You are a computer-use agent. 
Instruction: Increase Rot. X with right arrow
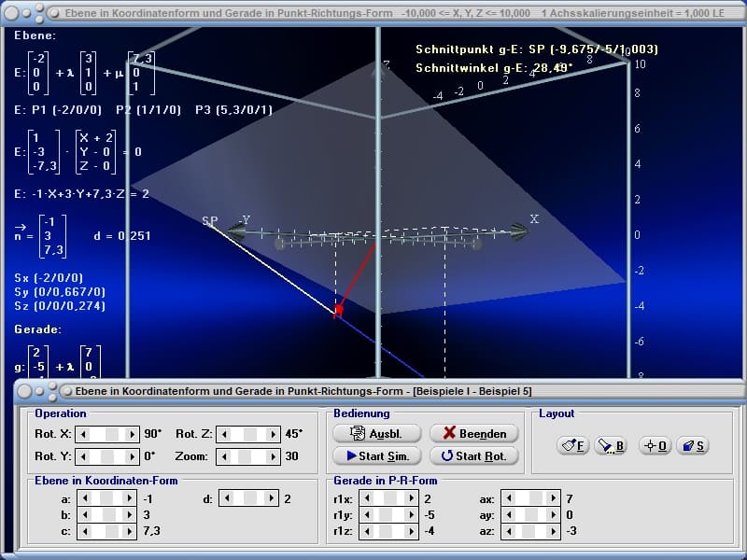tap(132, 434)
